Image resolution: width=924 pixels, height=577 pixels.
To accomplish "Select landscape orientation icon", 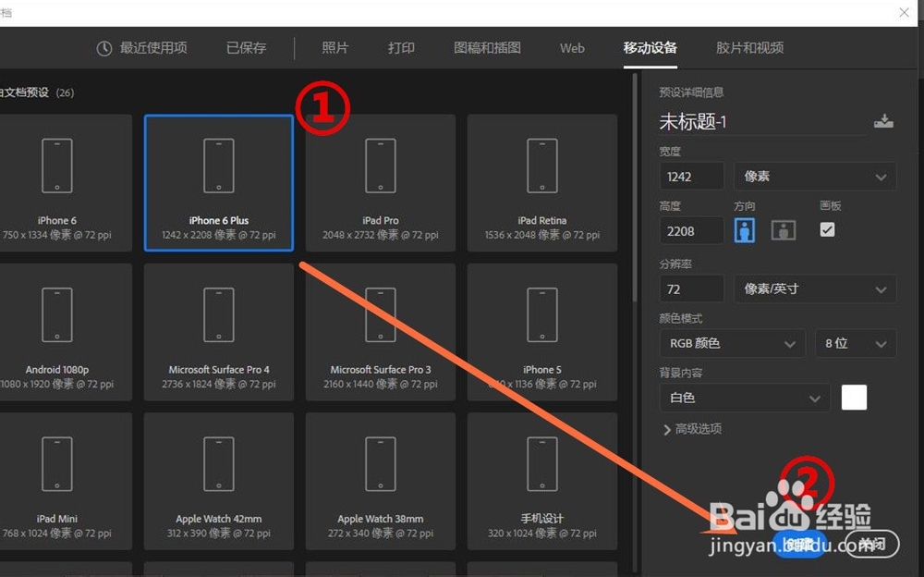I will [784, 229].
